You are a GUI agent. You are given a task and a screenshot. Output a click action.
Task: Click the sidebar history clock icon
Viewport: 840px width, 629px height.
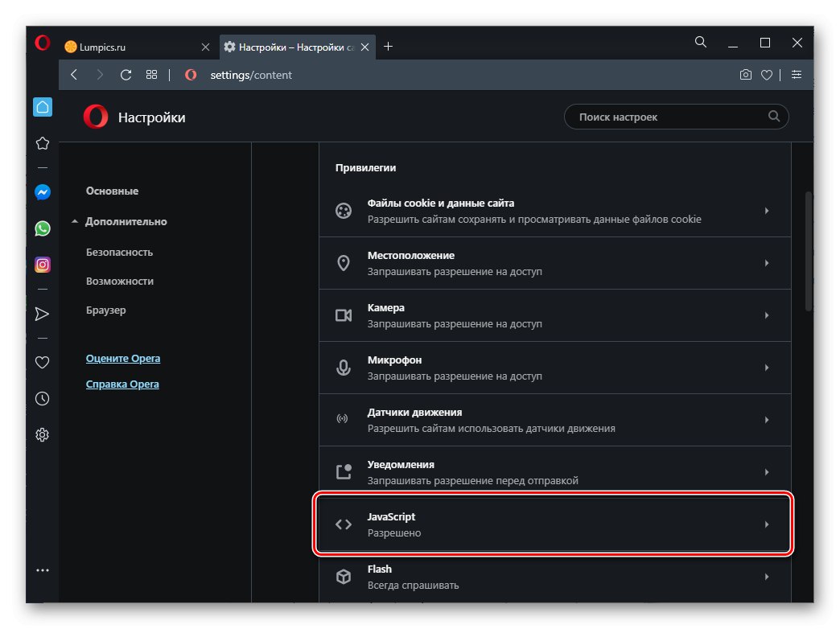tap(43, 399)
